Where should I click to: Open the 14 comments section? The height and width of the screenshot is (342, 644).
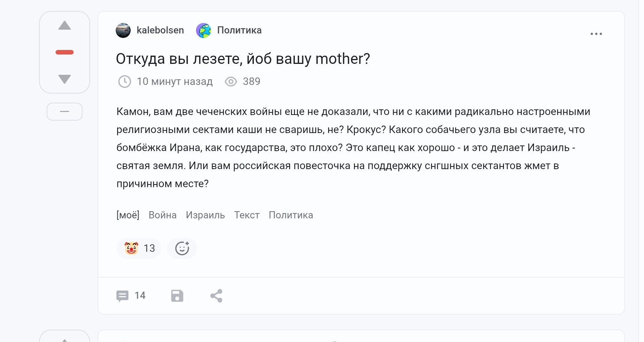pos(131,296)
